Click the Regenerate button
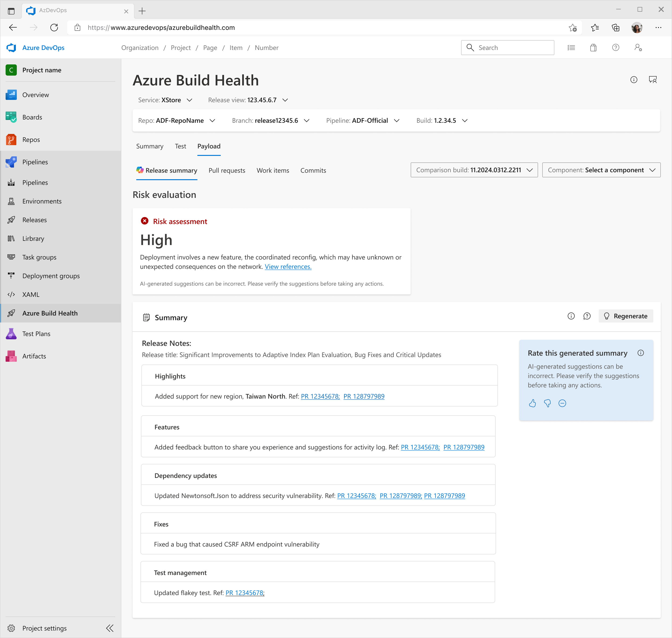Viewport: 672px width, 638px height. tap(626, 316)
